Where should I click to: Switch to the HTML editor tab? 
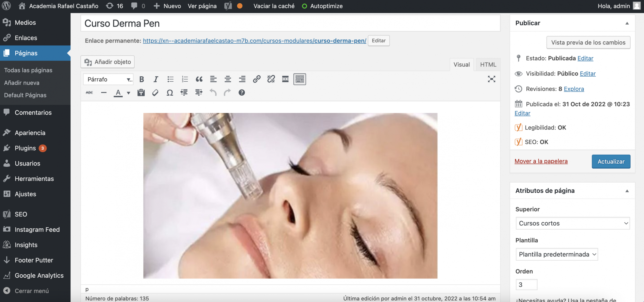tap(488, 65)
